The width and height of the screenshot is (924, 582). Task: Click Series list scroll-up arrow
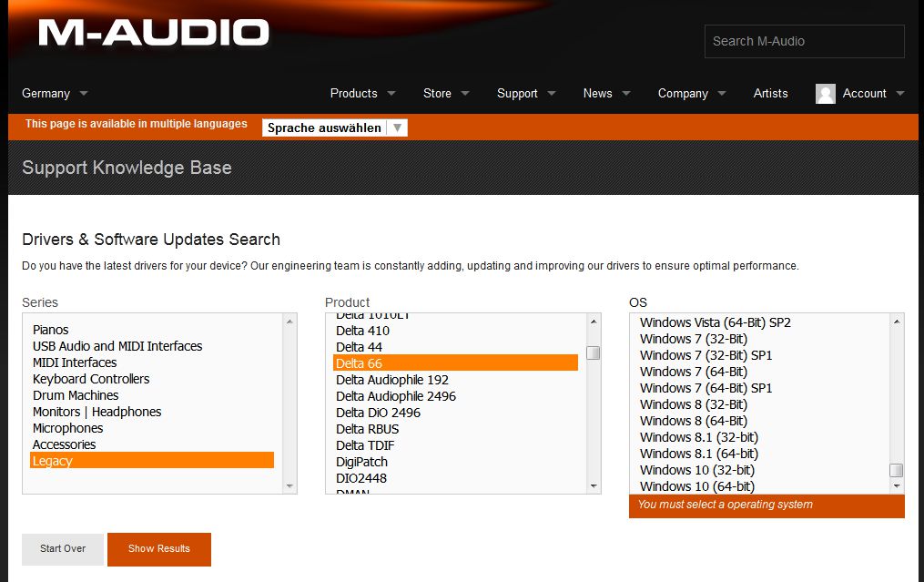289,322
